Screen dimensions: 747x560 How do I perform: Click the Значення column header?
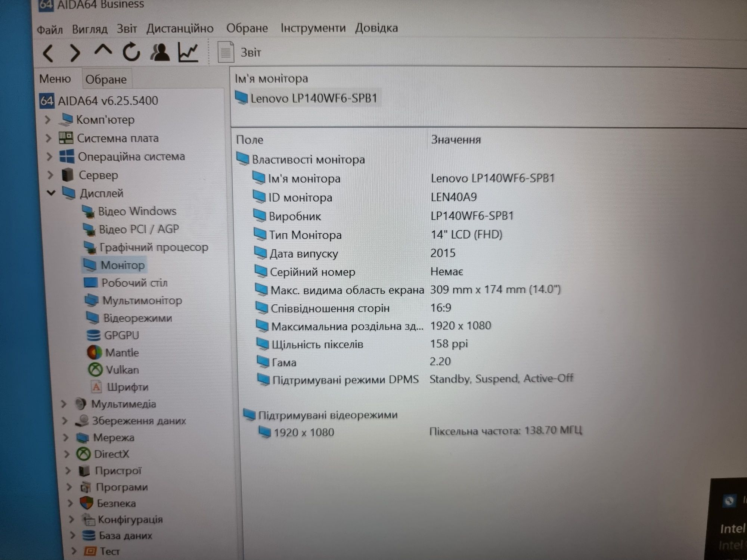pyautogui.click(x=456, y=140)
